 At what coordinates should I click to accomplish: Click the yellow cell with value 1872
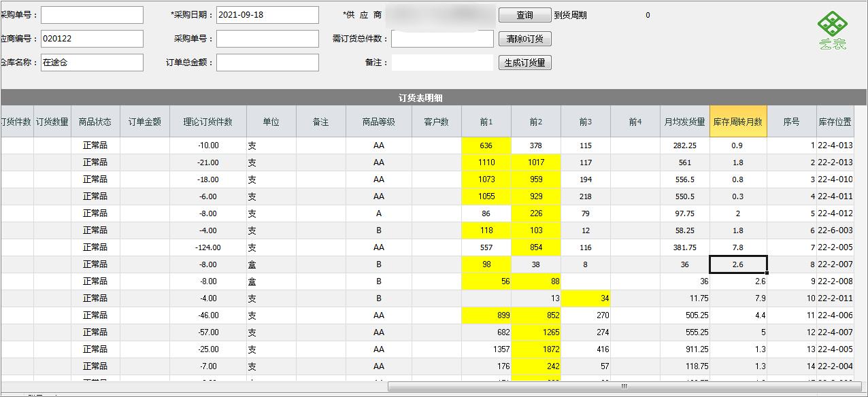[536, 349]
